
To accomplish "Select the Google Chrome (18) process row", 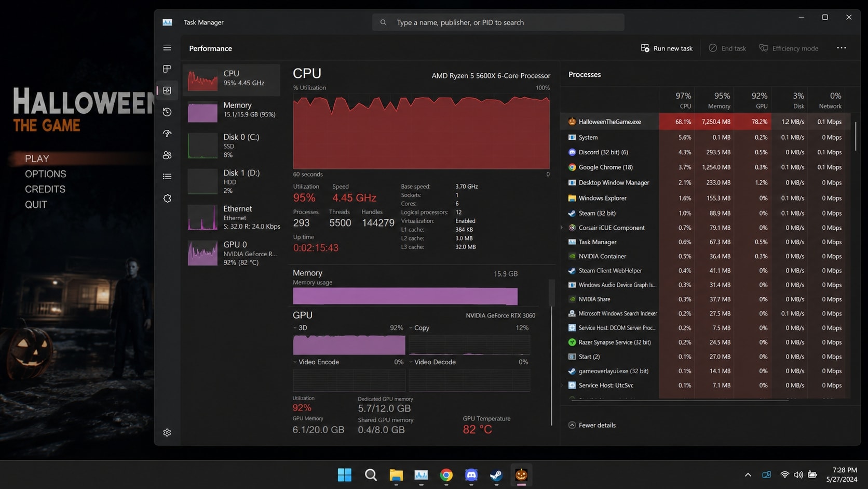I will (x=706, y=167).
